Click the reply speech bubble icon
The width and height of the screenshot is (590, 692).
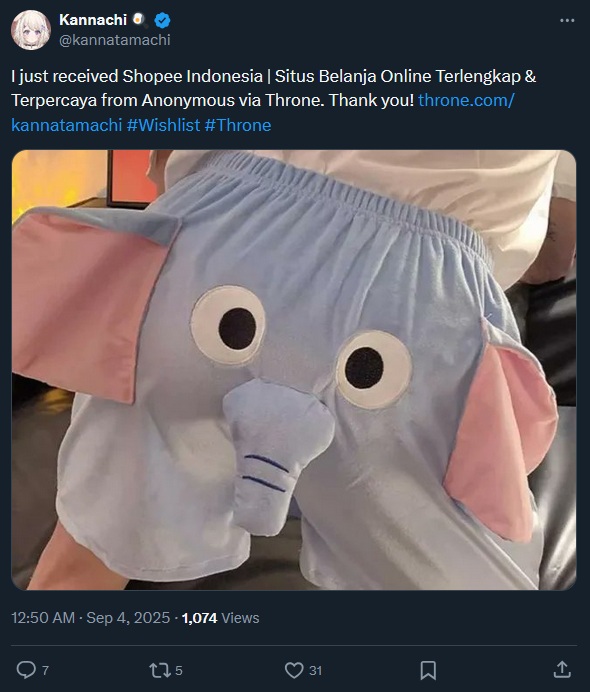pos(26,670)
